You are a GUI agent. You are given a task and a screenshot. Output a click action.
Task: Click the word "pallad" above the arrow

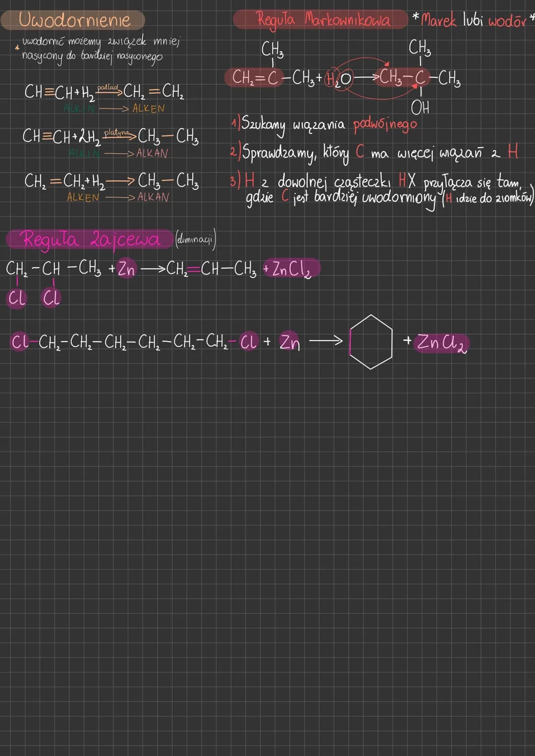pos(107,88)
